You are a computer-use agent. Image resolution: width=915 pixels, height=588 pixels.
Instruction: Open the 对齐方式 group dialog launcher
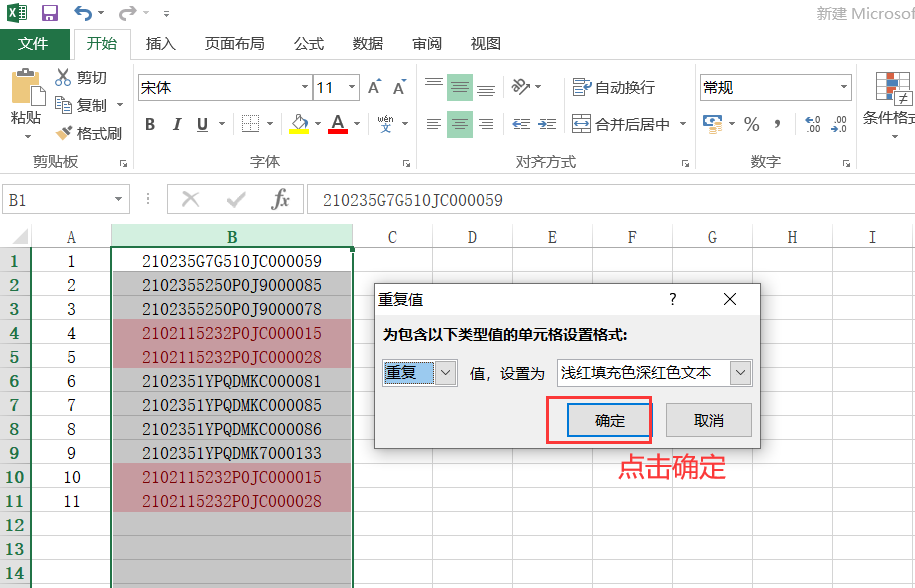coord(685,164)
